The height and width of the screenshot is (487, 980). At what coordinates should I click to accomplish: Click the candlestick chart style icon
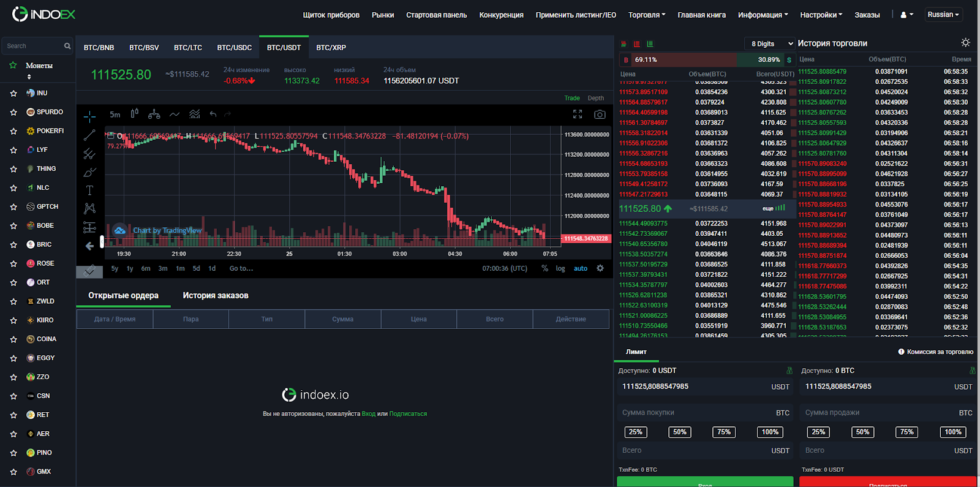(135, 114)
